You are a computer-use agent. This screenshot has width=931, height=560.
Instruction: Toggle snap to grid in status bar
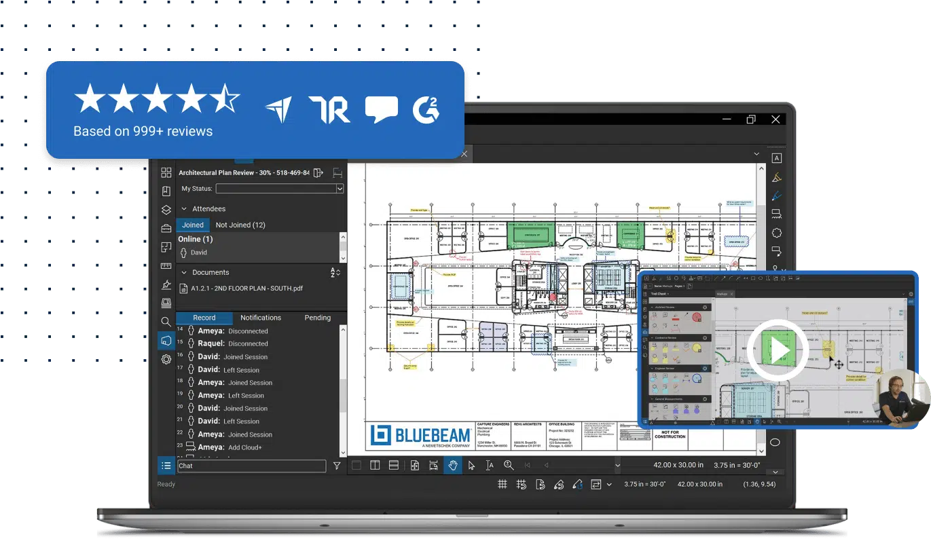tap(522, 484)
